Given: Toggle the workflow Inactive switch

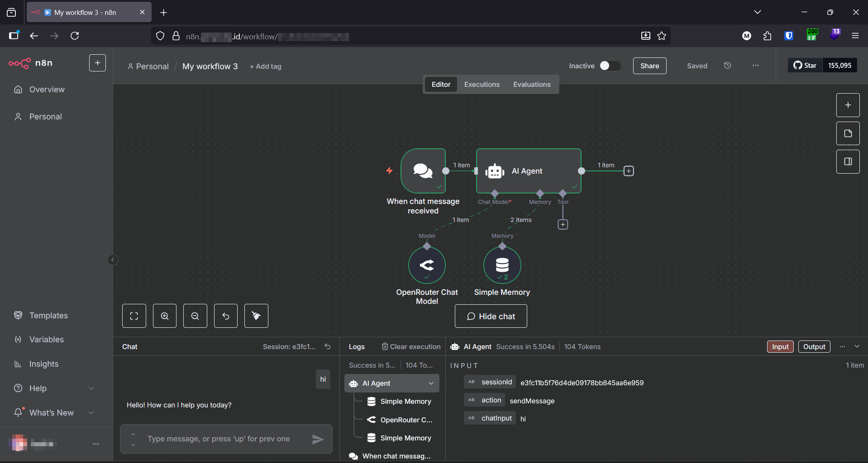Looking at the screenshot, I should click(609, 66).
